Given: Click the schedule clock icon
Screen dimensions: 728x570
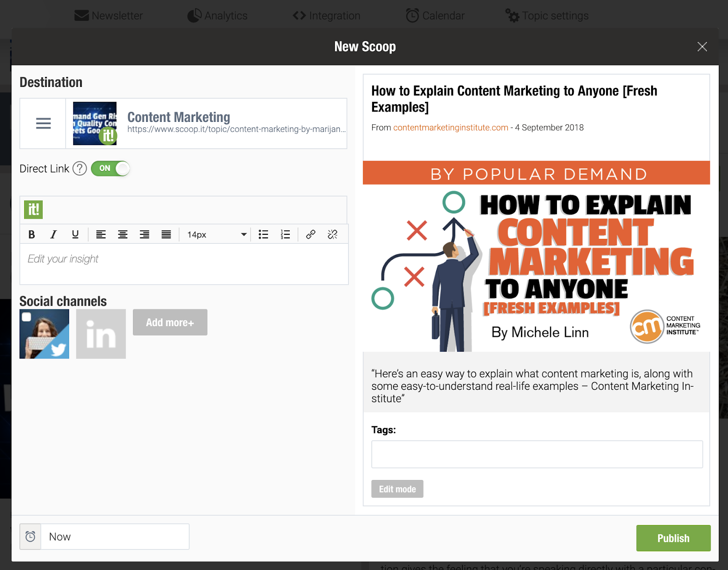Looking at the screenshot, I should click(x=30, y=537).
